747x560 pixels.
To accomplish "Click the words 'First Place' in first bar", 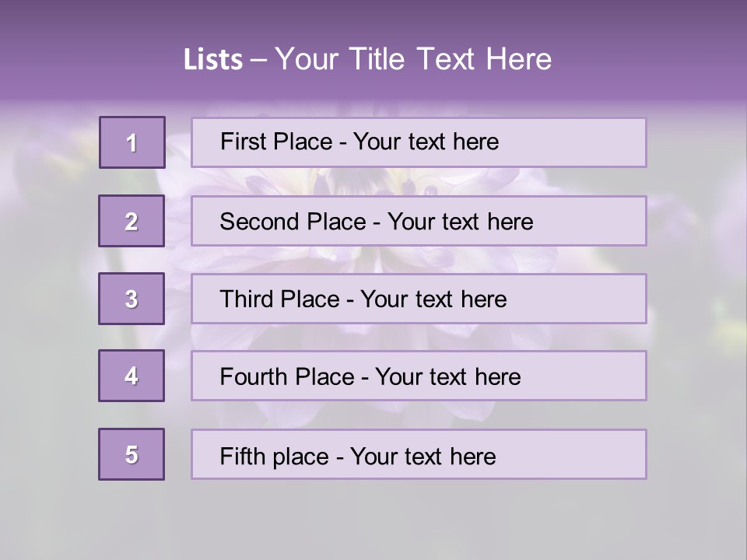I will point(275,142).
